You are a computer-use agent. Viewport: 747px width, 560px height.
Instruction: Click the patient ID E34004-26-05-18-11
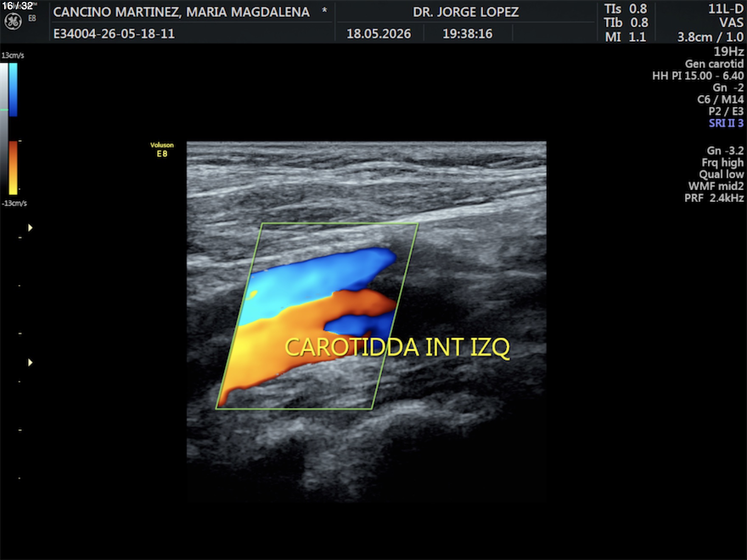[x=114, y=34]
